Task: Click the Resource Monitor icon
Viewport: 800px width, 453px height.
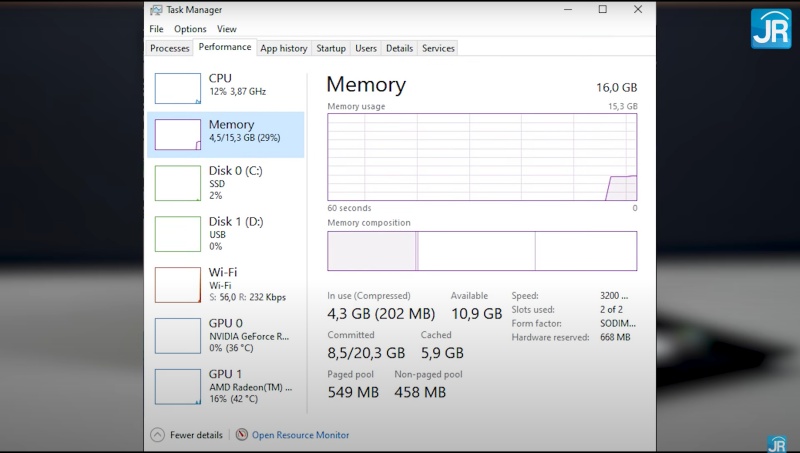Action: (x=241, y=435)
